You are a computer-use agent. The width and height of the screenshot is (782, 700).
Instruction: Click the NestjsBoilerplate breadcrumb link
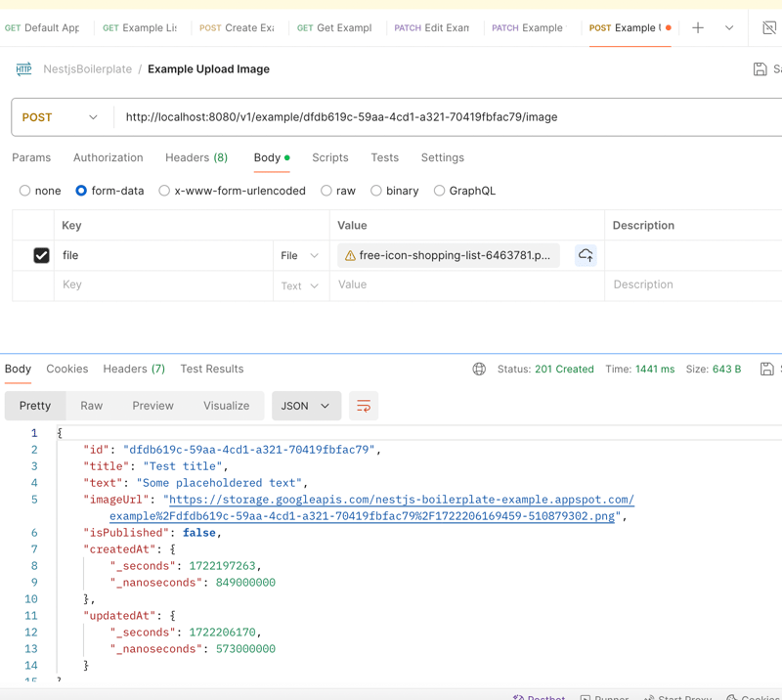88,68
